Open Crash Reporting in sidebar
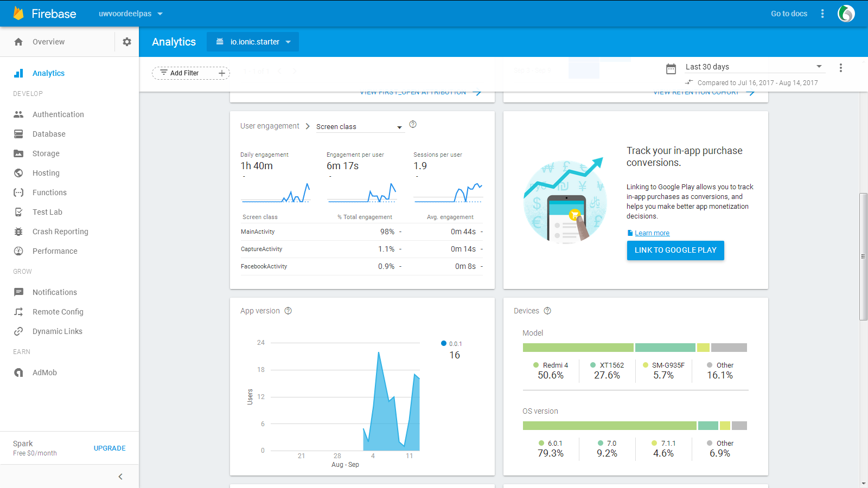This screenshot has width=868, height=488. 60,232
